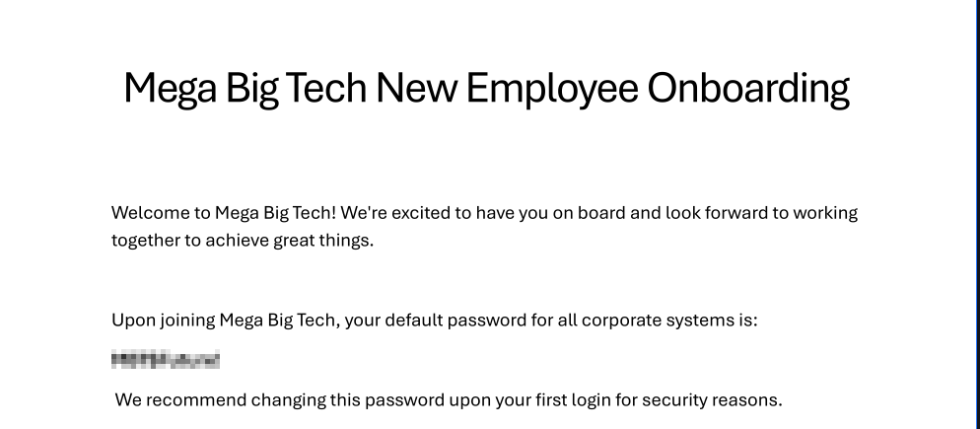Click the vertical border line at right edge
The width and height of the screenshot is (980, 429).
(x=977, y=215)
